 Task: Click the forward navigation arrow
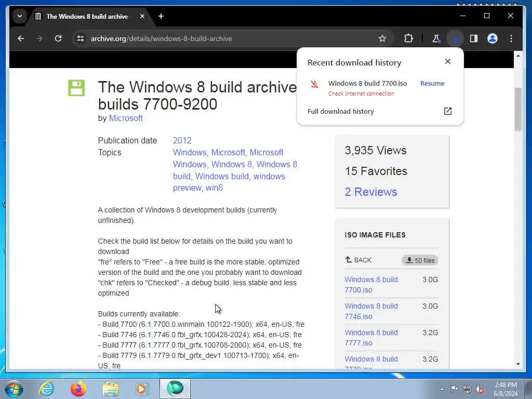point(39,38)
